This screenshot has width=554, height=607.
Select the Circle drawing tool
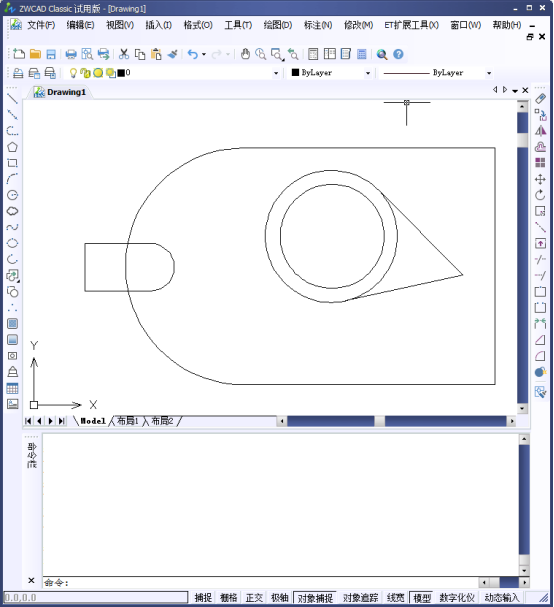coord(12,195)
